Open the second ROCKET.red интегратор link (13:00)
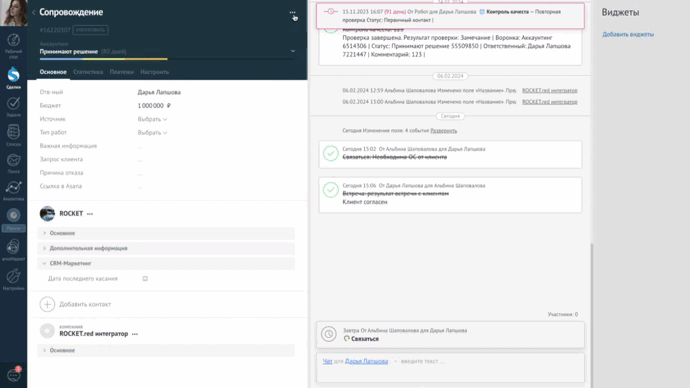The width and height of the screenshot is (690, 388). coord(550,102)
